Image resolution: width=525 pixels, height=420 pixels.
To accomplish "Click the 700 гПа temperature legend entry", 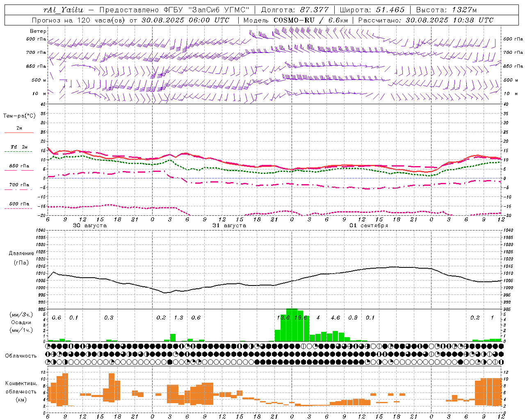I will 19,185.
